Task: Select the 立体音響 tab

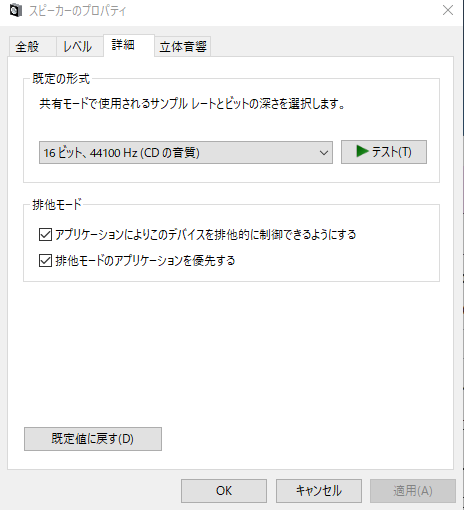Action: coord(183,46)
